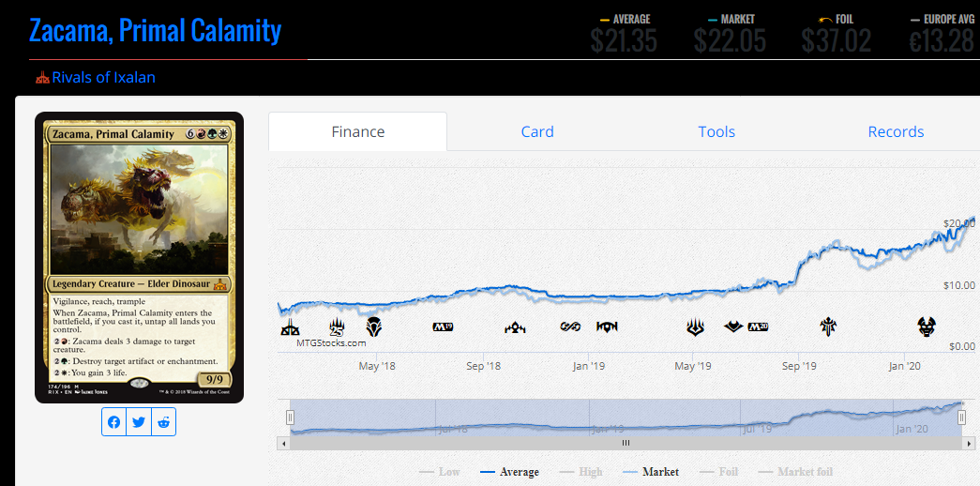This screenshot has width=980, height=486.
Task: Click the Ultimate Masters set marker
Action: 570,327
